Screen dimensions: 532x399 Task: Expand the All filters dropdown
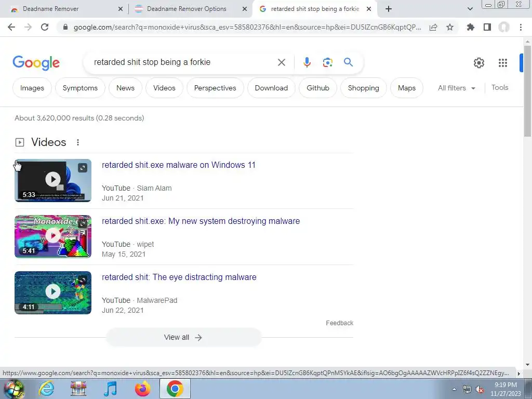(456, 88)
